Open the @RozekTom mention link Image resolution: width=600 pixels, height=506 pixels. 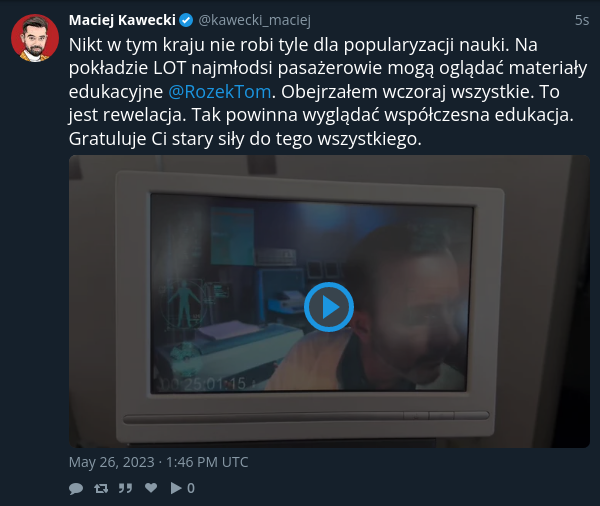click(220, 92)
